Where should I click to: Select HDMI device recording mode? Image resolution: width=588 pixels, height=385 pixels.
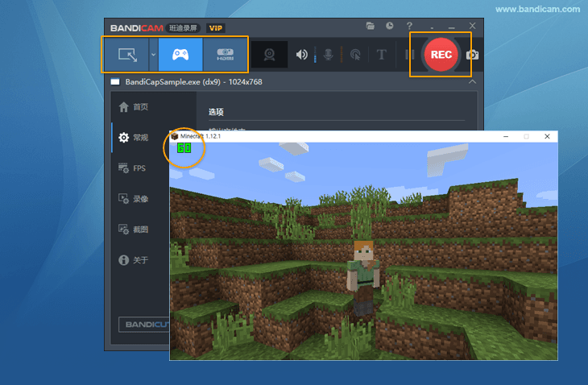225,55
